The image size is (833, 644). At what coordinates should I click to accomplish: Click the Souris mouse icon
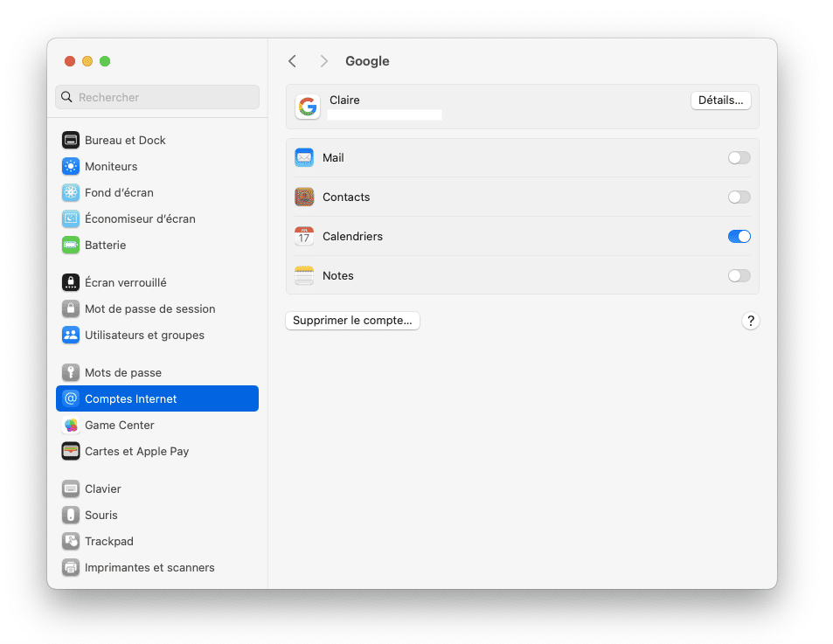tap(71, 515)
